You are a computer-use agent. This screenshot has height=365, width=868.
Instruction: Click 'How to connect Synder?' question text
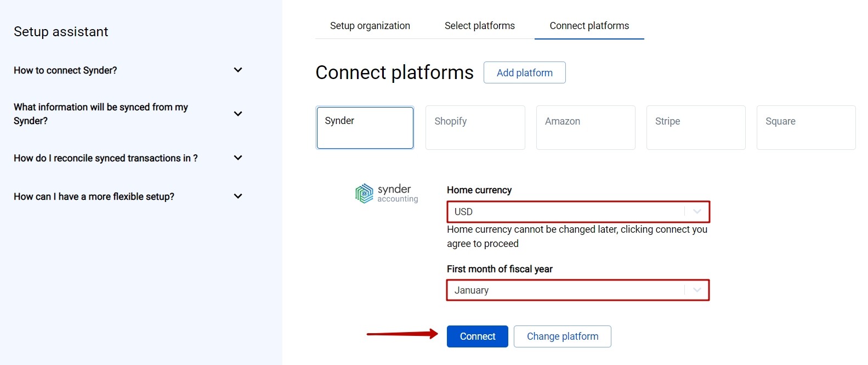pyautogui.click(x=65, y=70)
